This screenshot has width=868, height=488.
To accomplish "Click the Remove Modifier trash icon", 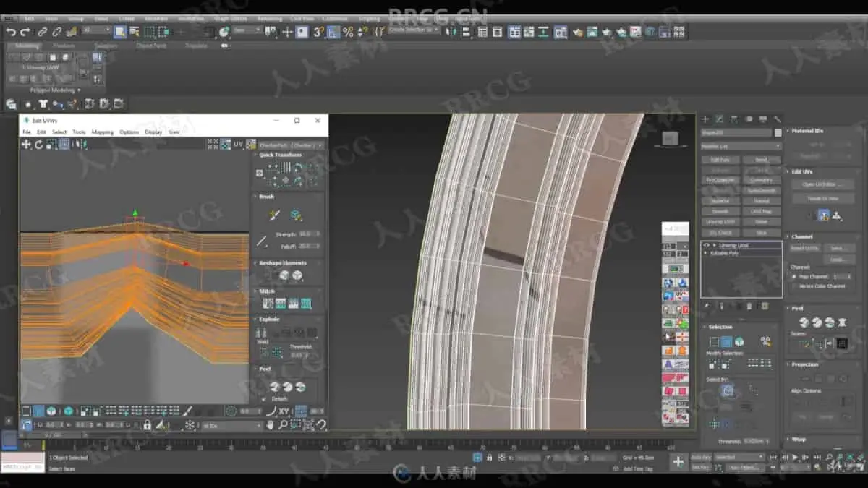I will 750,306.
